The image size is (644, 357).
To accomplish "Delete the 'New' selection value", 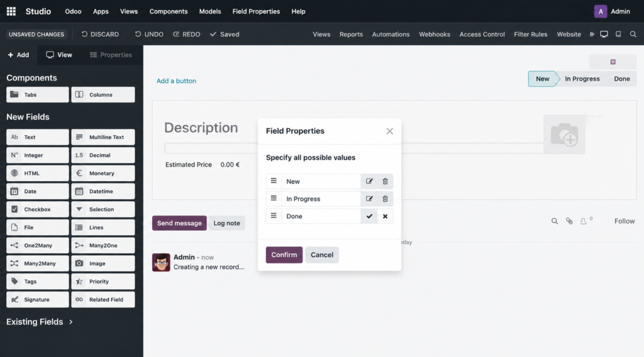I will (386, 182).
